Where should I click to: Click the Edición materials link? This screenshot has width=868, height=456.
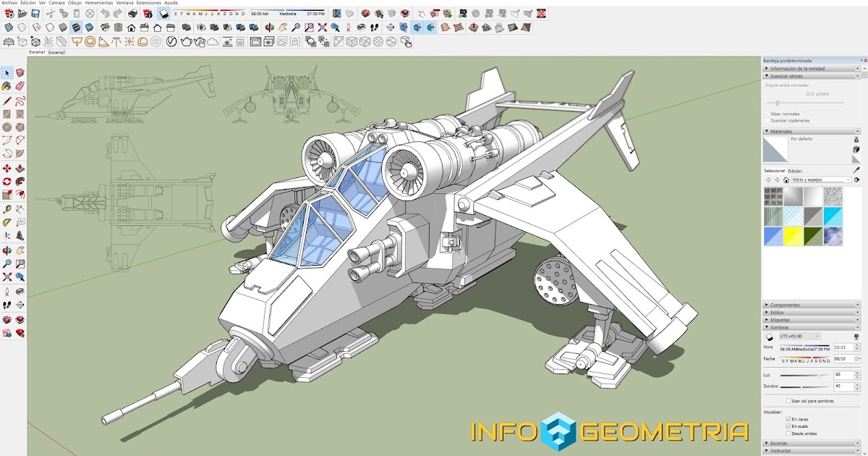pos(795,172)
